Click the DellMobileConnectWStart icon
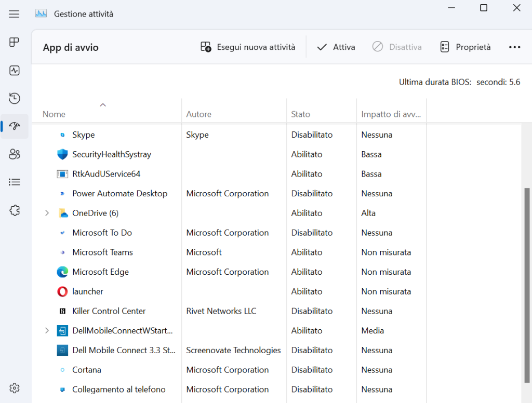 (x=62, y=330)
